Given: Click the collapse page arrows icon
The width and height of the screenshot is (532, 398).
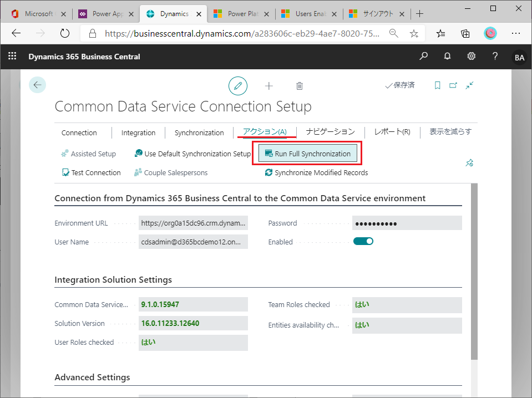Looking at the screenshot, I should pos(469,85).
